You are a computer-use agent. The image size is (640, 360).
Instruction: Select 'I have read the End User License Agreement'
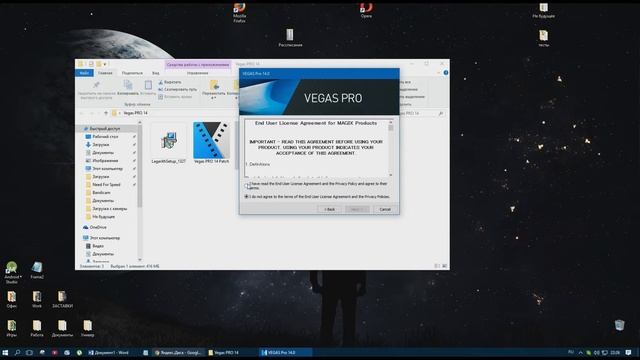(x=247, y=185)
